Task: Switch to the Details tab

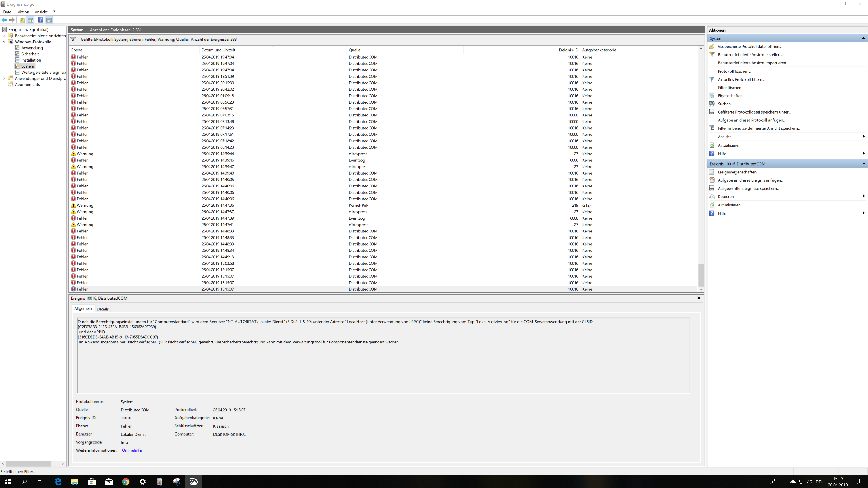Action: tap(102, 309)
